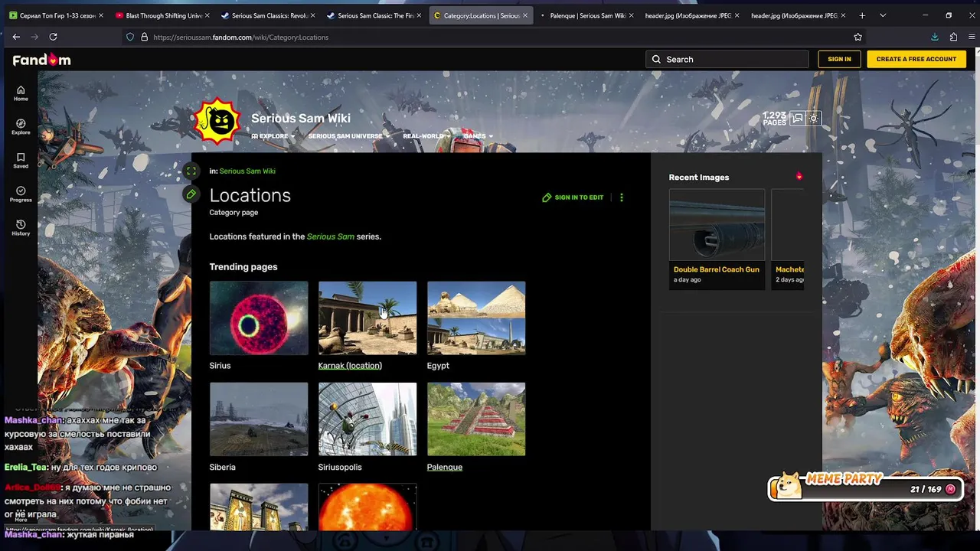Viewport: 980px width, 551px height.
Task: Click the site padlock icon
Action: coord(144,37)
